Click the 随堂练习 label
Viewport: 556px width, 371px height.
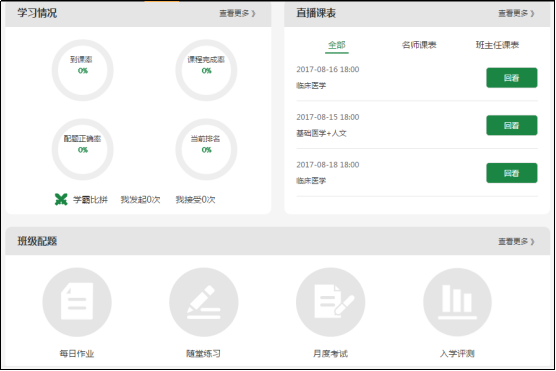click(x=204, y=354)
